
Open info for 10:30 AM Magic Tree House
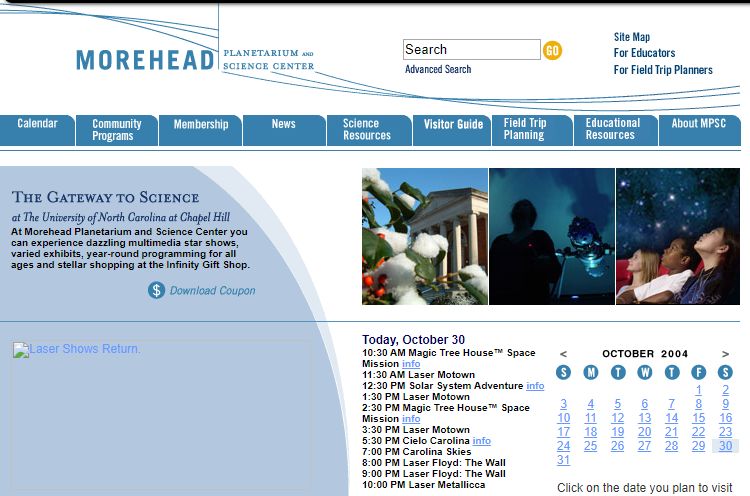[x=411, y=364]
